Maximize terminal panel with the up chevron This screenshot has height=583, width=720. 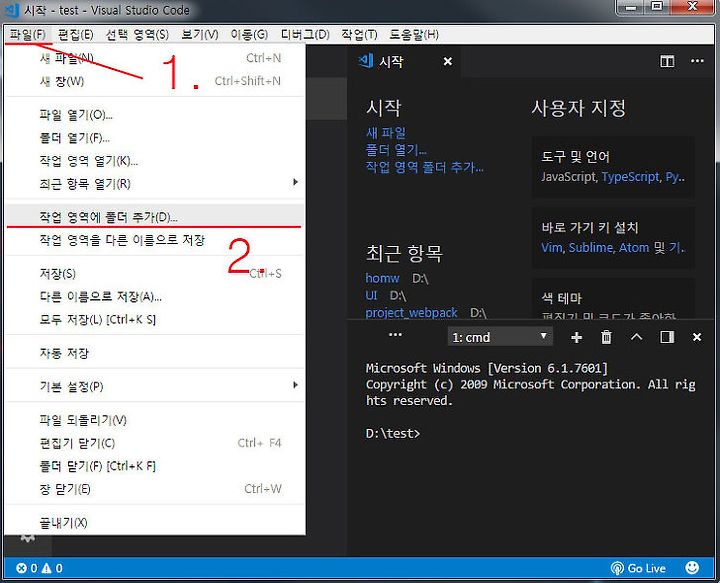pyautogui.click(x=636, y=337)
